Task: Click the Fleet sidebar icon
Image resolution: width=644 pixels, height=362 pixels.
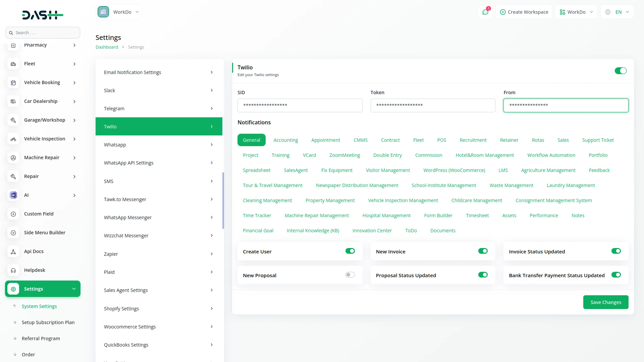Action: pyautogui.click(x=13, y=64)
